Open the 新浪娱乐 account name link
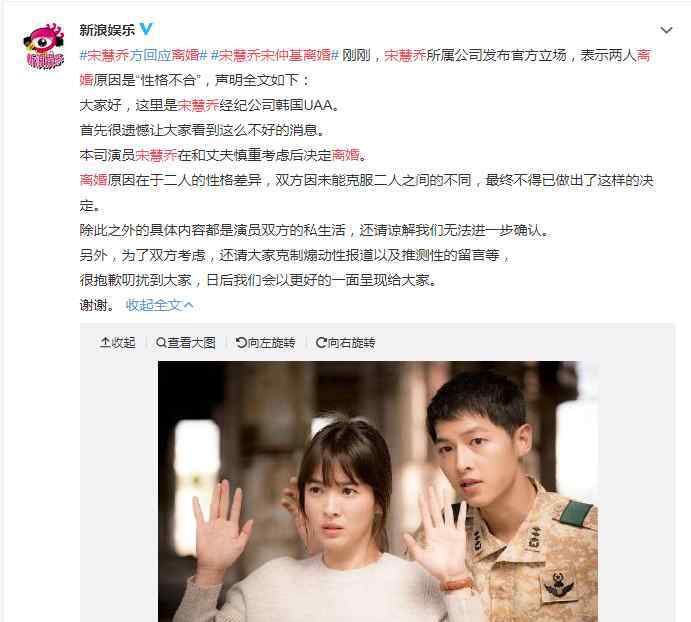 click(x=107, y=30)
